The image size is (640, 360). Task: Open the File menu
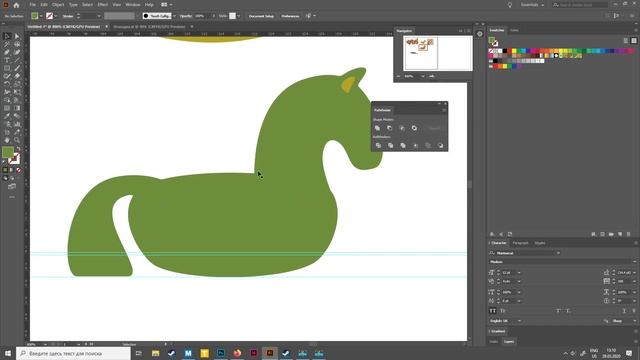(x=32, y=5)
